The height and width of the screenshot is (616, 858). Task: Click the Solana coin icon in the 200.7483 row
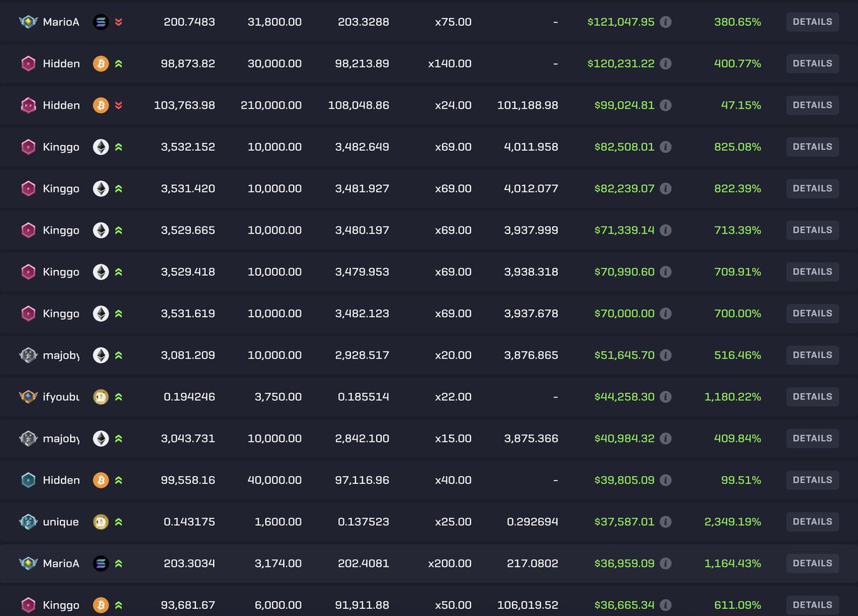click(101, 22)
